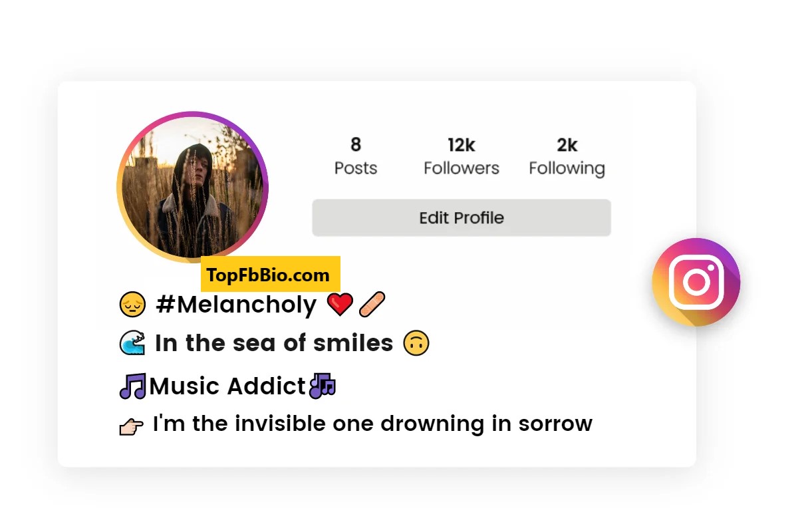Image resolution: width=798 pixels, height=532 pixels.
Task: Click the Following count of 2k
Action: coord(567,156)
